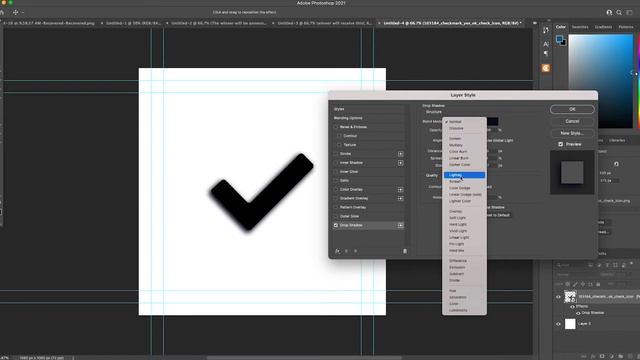Click the New Style... button
Screen dimensions: 640x360
click(572, 133)
